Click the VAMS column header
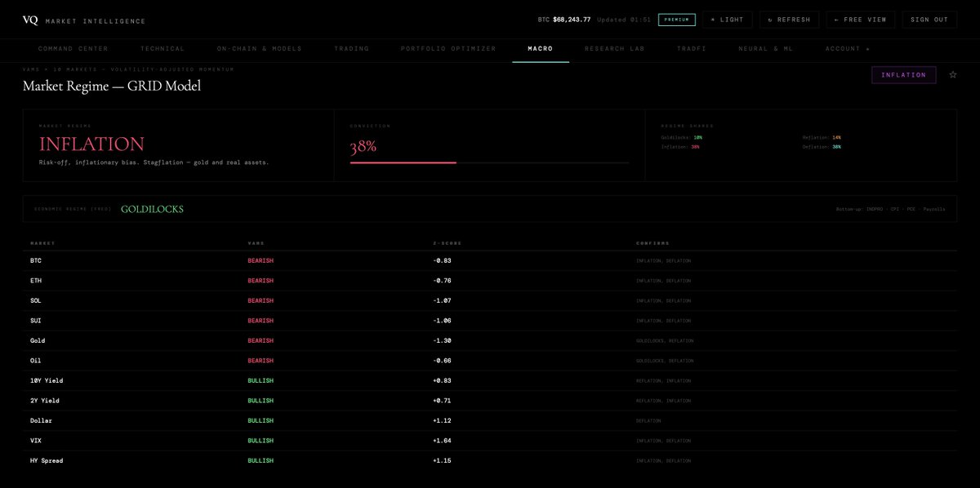980x488 pixels. coord(256,243)
